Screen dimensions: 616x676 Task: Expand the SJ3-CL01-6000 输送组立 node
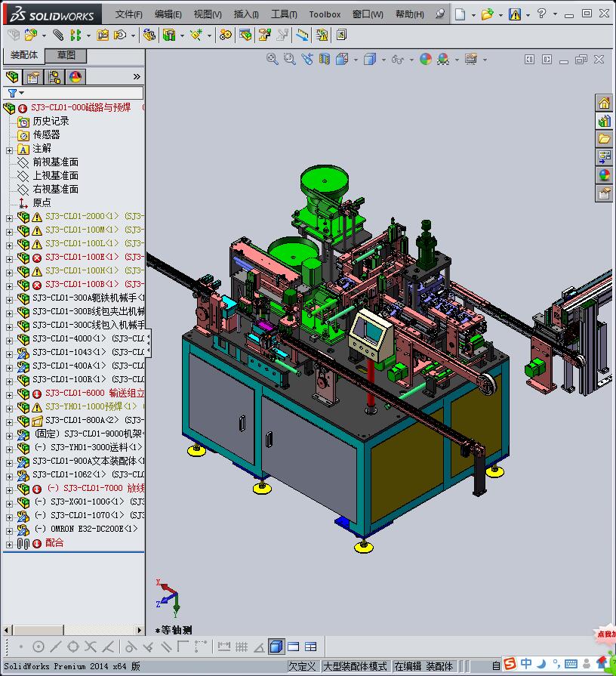click(10, 395)
